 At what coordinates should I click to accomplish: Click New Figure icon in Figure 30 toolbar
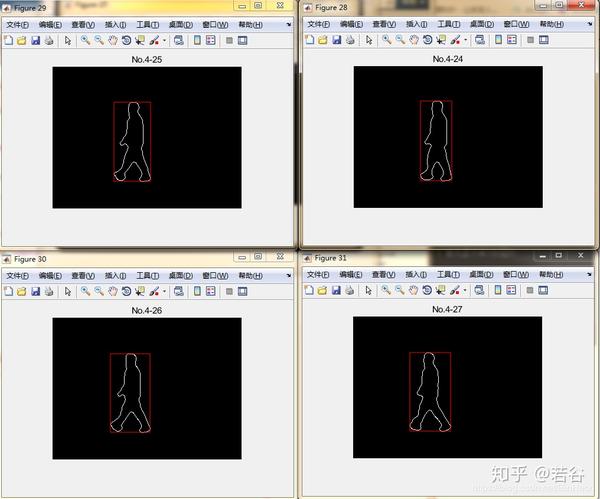coord(8,291)
